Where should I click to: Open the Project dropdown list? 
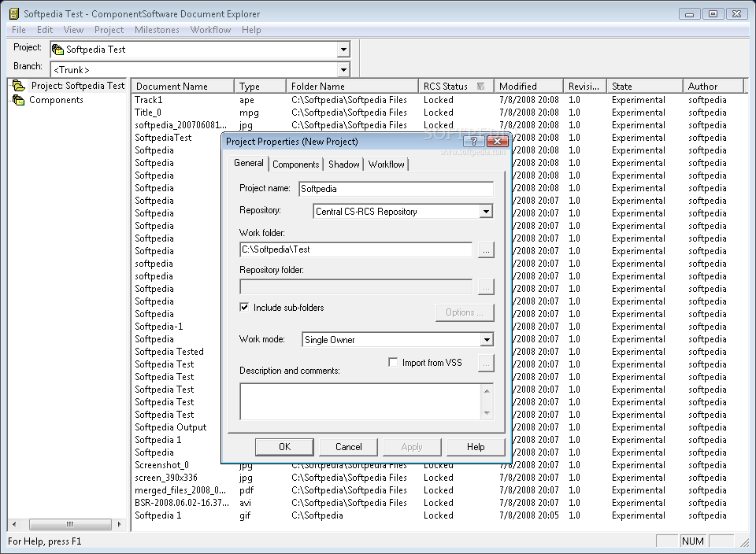pos(343,49)
